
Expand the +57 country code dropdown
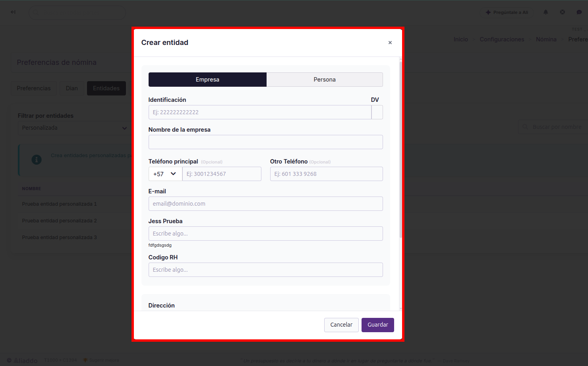165,174
